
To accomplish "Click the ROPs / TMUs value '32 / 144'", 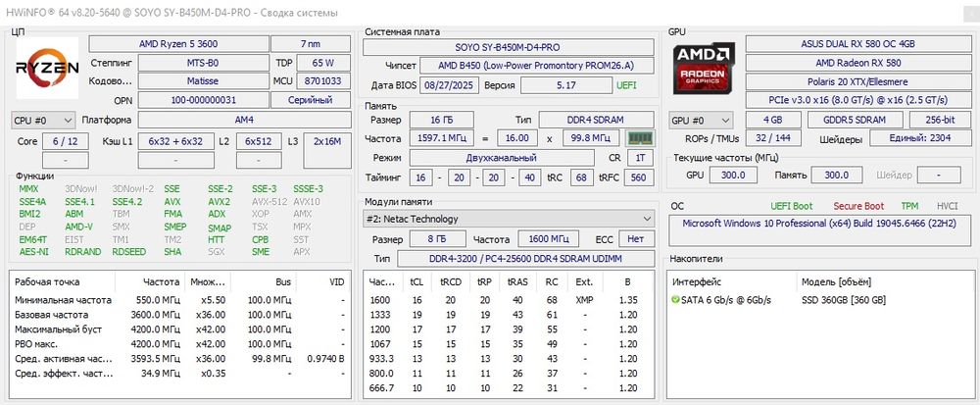I will click(773, 138).
